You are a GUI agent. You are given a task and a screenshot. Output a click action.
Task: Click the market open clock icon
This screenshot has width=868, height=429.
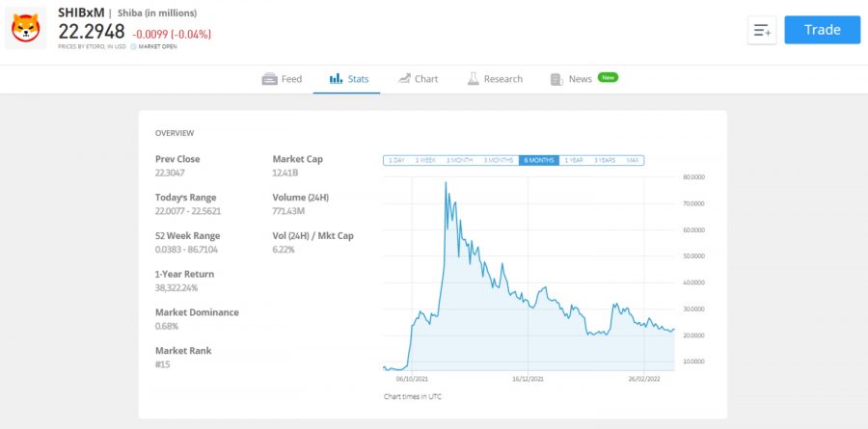pos(133,47)
